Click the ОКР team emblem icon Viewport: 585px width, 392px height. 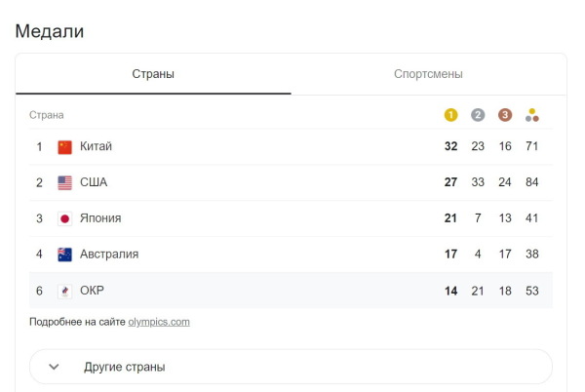64,291
